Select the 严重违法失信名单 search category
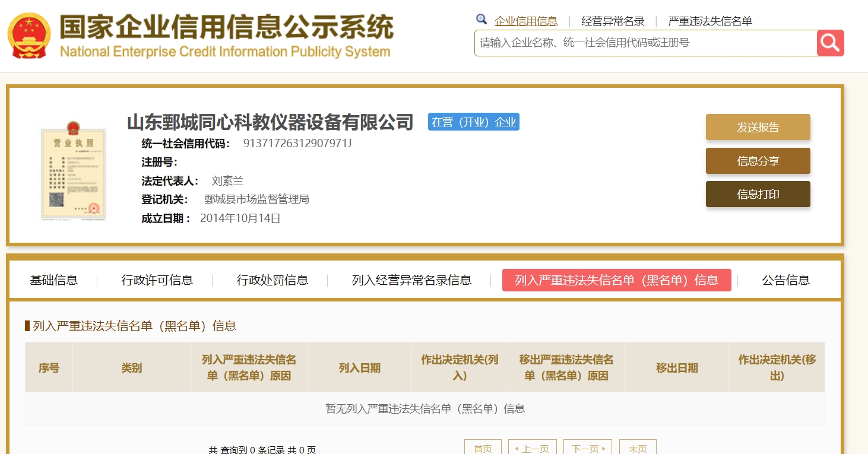 pos(710,21)
